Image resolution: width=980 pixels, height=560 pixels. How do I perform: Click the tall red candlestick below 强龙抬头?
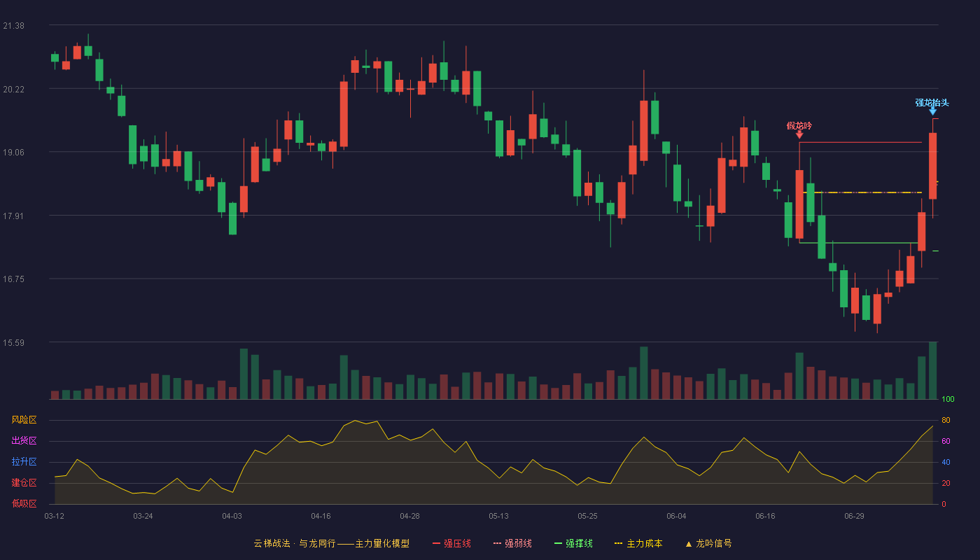pos(932,166)
